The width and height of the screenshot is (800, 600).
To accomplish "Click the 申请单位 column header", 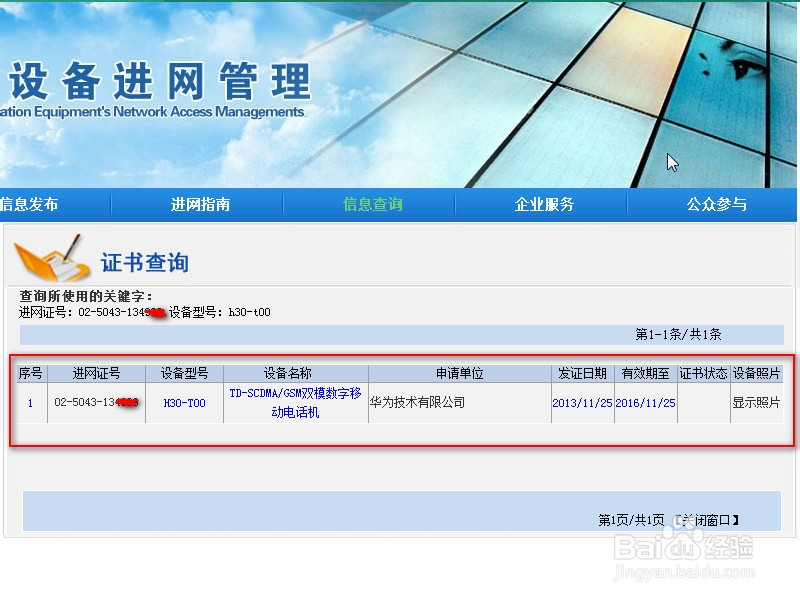I will [x=459, y=372].
